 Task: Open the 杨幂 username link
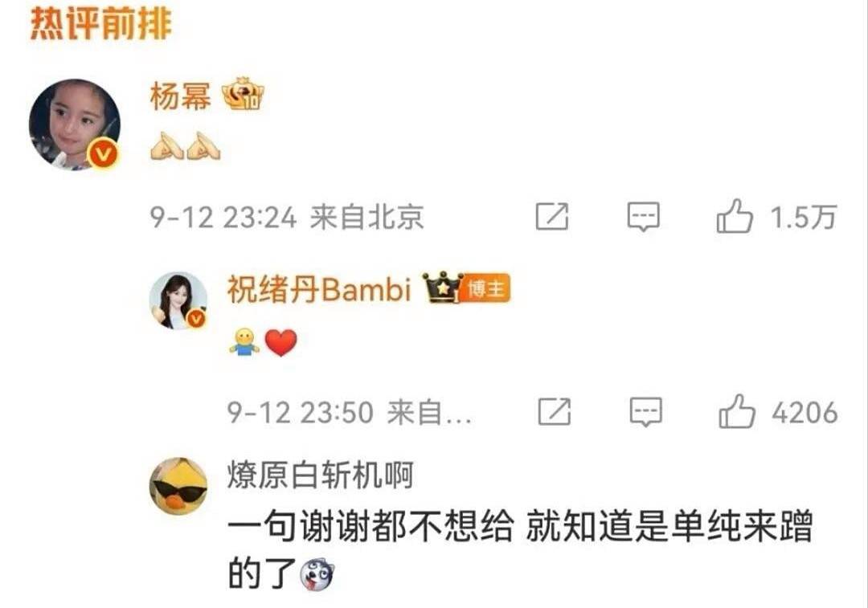coord(181,96)
